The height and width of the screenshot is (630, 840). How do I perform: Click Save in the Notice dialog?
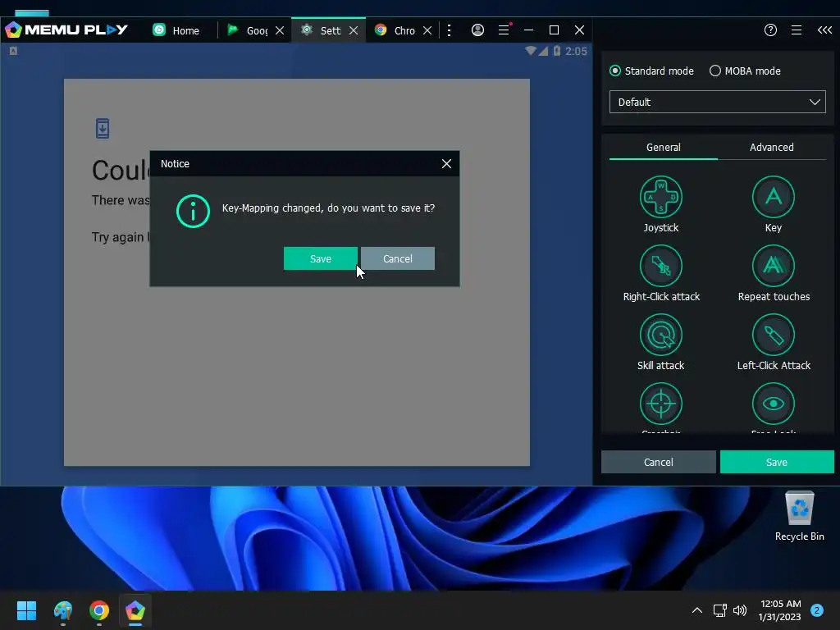pyautogui.click(x=321, y=258)
